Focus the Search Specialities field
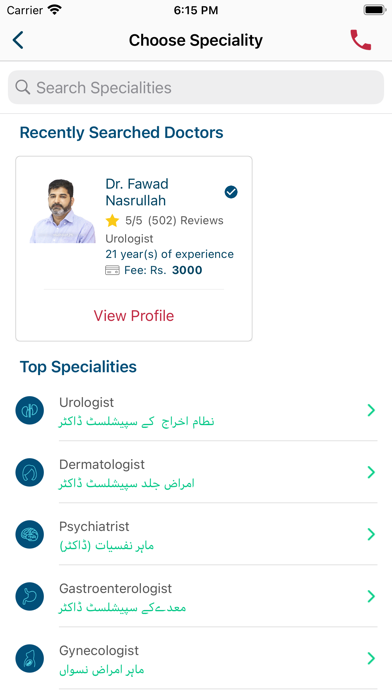Screen dimensions: 392x696 point(196,87)
